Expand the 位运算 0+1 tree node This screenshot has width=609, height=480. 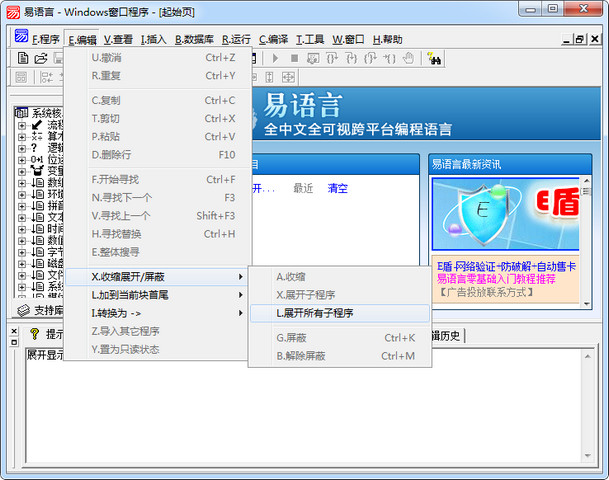22,160
